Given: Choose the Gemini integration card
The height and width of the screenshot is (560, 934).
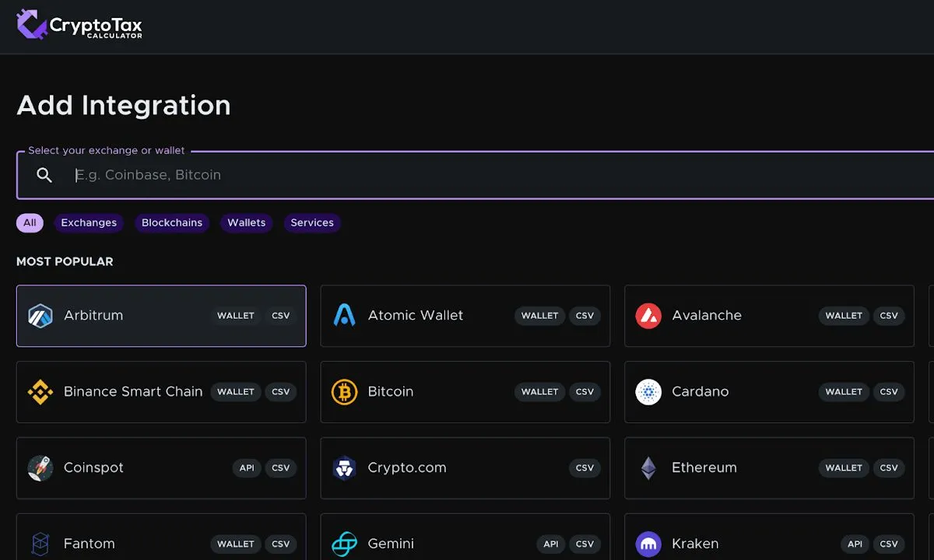Looking at the screenshot, I should coord(465,544).
